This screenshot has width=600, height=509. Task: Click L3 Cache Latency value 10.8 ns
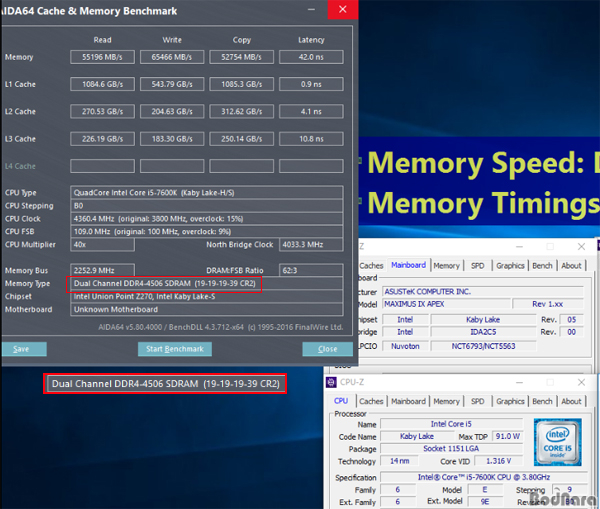[x=311, y=139]
